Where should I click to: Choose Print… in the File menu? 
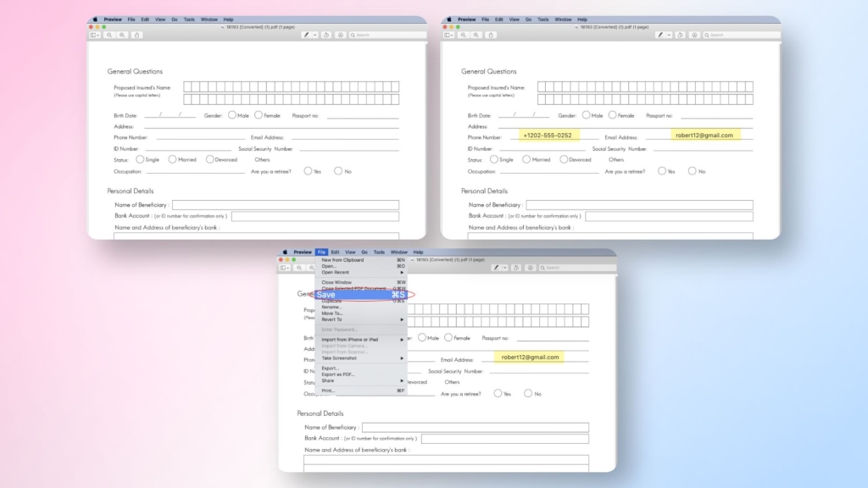point(361,391)
